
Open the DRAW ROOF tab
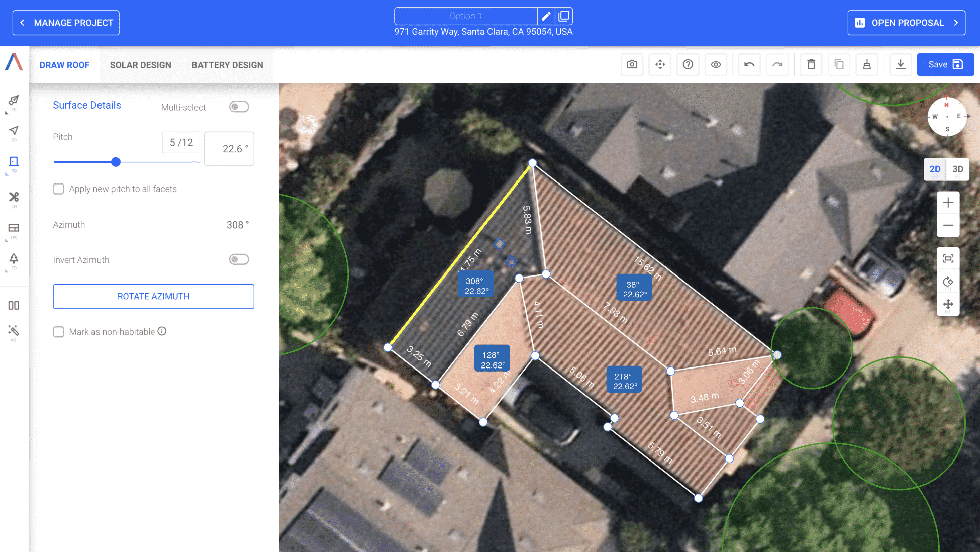point(64,65)
